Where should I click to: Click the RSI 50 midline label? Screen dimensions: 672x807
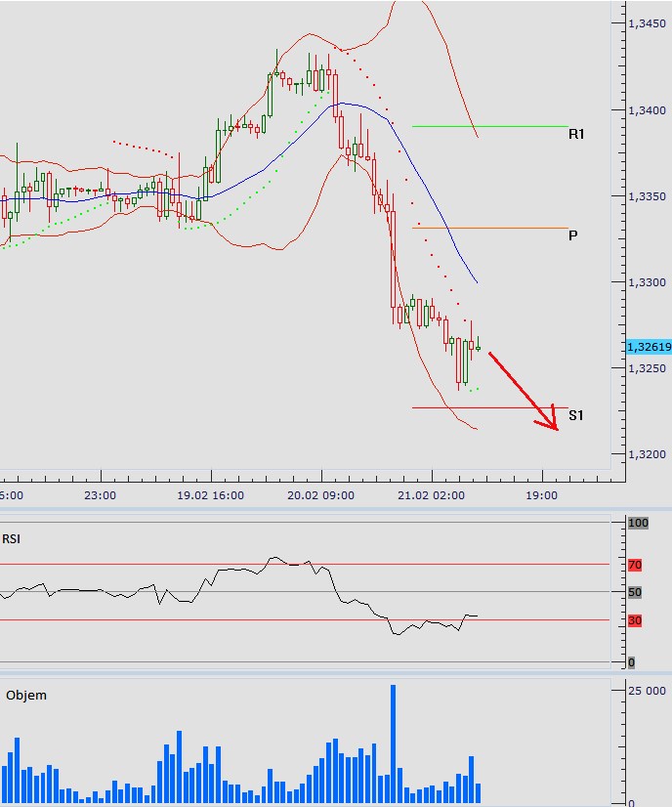pyautogui.click(x=635, y=592)
